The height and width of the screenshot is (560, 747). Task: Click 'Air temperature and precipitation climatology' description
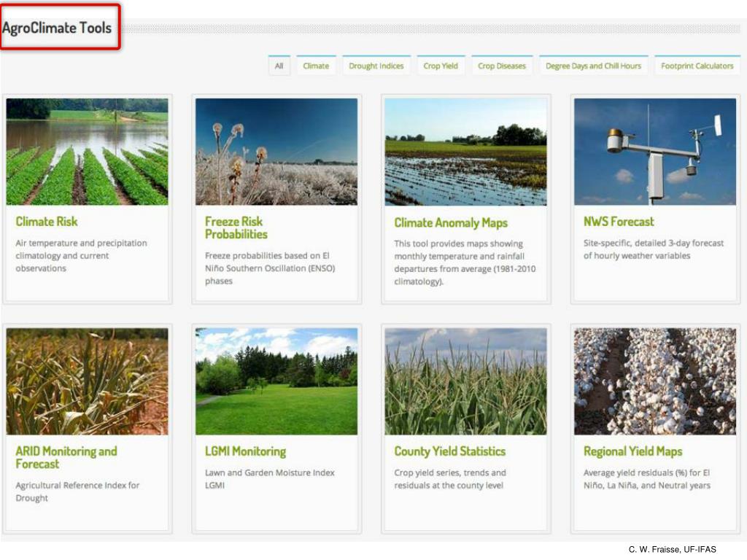82,255
